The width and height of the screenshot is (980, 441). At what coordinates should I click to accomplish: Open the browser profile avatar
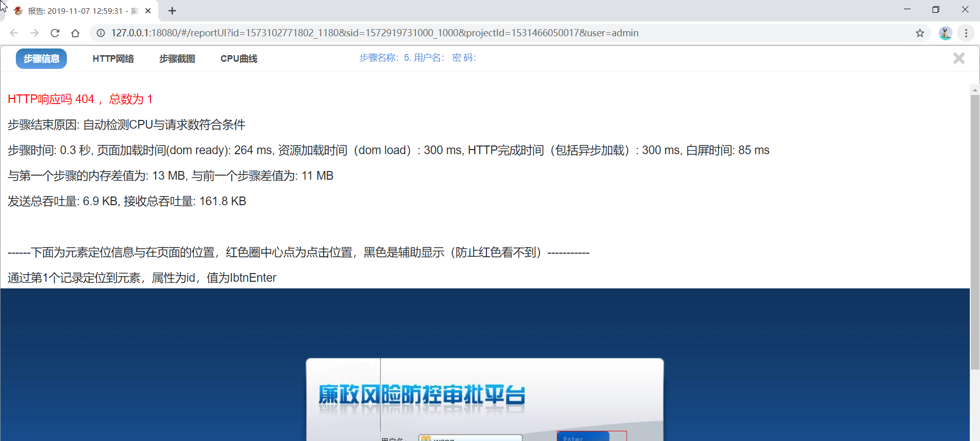click(945, 33)
